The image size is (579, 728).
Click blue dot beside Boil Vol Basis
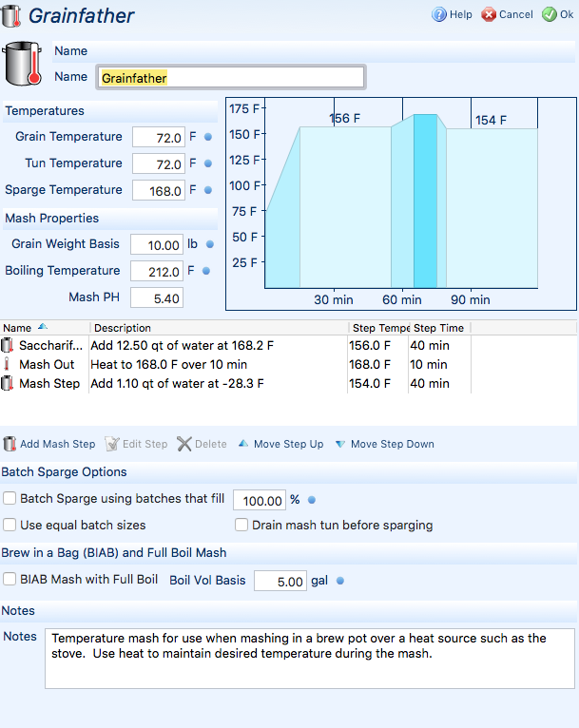click(339, 581)
